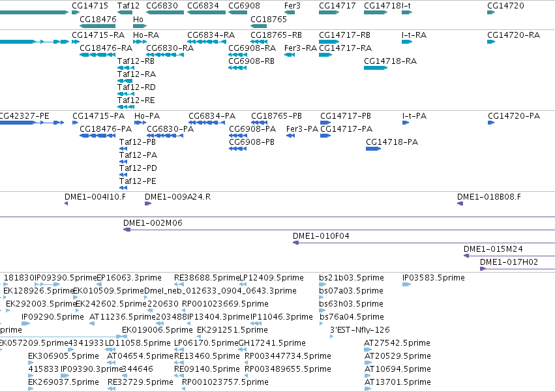Select EST EK269037.5prime
The width and height of the screenshot is (555, 392).
(63, 382)
